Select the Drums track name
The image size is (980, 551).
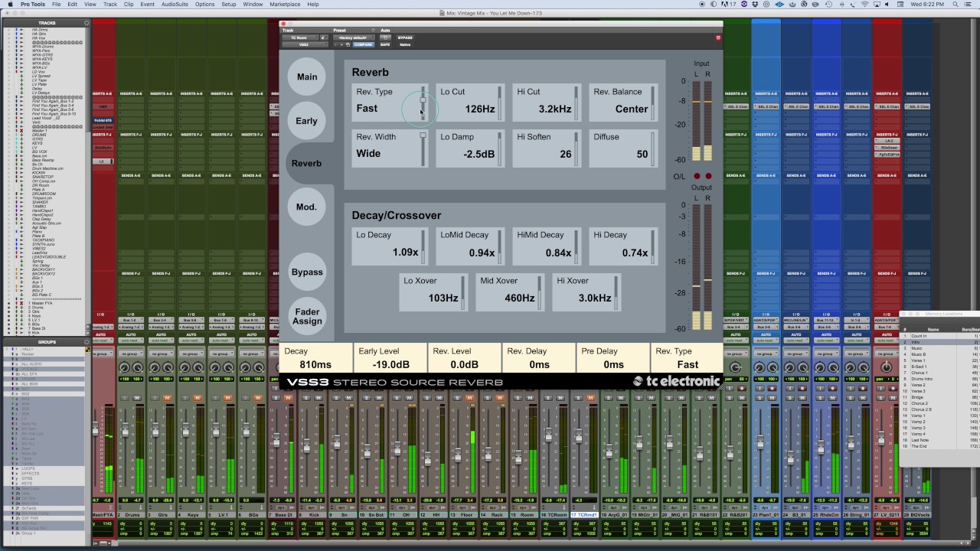tap(132, 515)
